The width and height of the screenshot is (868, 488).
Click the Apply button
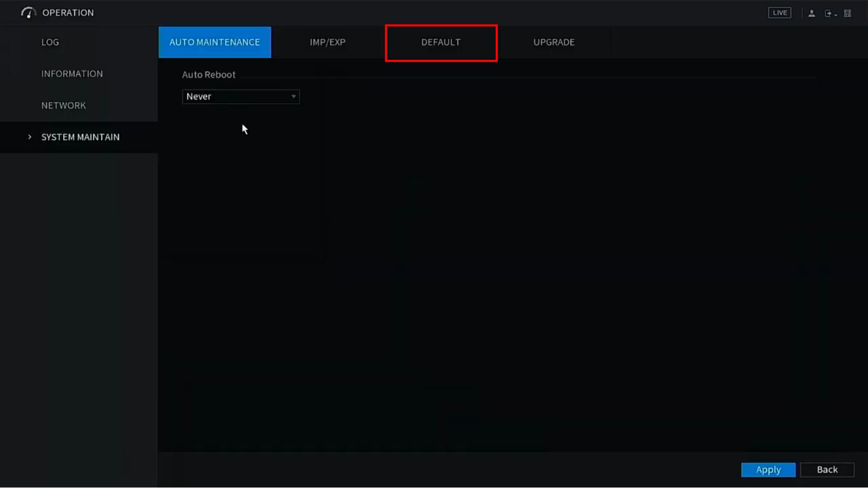tap(768, 469)
